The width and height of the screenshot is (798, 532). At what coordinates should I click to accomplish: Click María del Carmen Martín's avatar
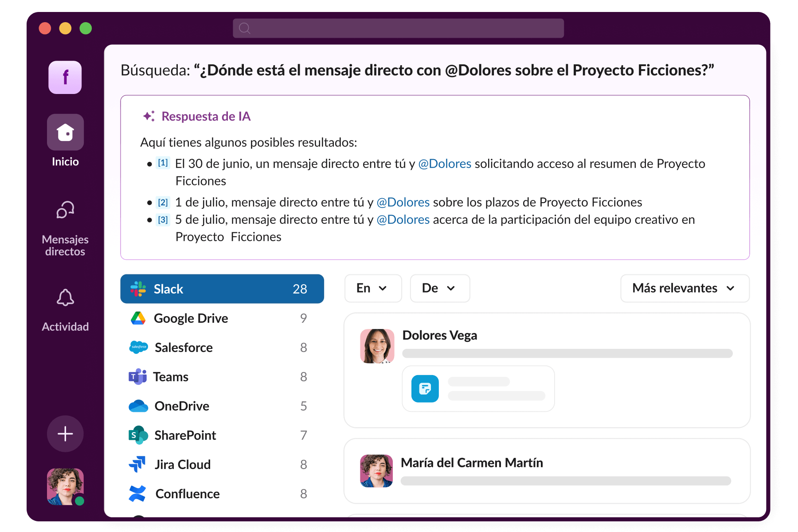[376, 471]
